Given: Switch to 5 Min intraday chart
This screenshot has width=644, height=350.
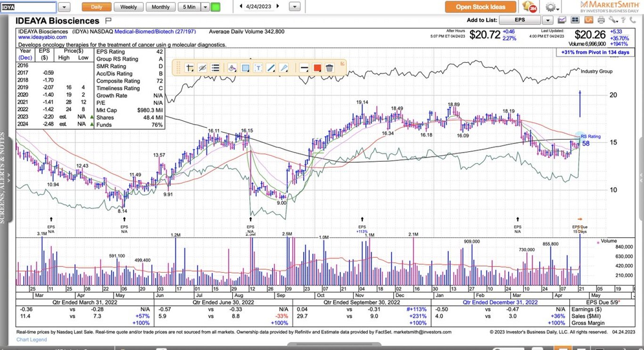Looking at the screenshot, I should pos(189,7).
